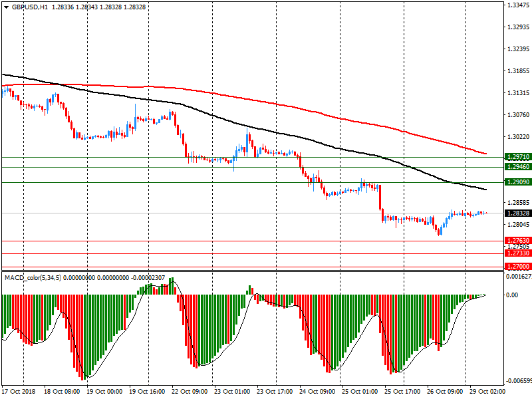Click the 23 Oct 01:00 time label

point(232,392)
